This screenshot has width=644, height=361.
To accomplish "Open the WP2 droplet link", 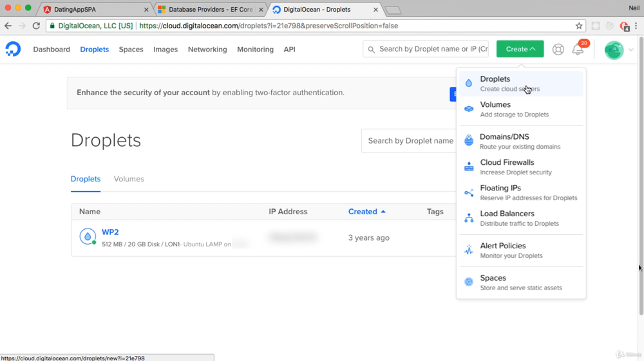I will 110,232.
